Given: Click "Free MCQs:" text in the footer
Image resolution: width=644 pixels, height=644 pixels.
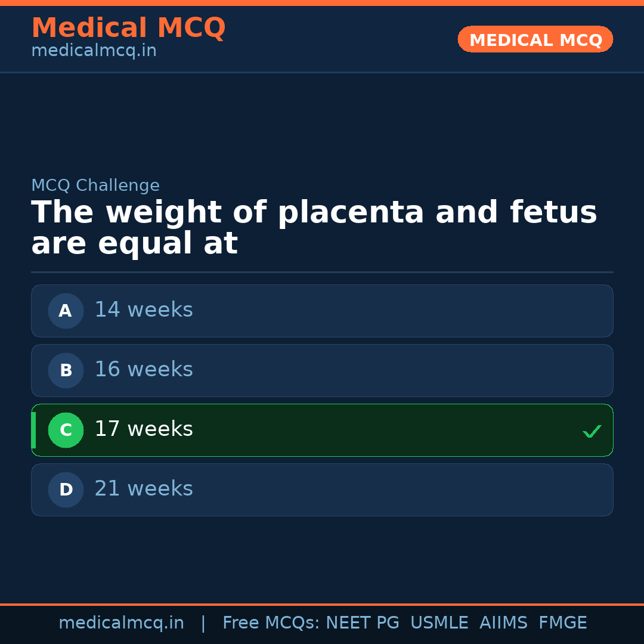Looking at the screenshot, I should pos(271,623).
